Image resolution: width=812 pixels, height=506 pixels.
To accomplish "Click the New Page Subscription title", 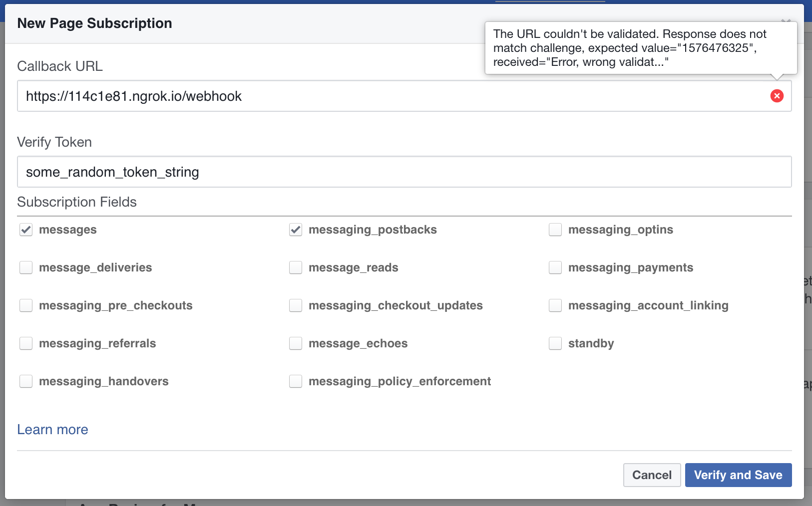I will tap(94, 23).
